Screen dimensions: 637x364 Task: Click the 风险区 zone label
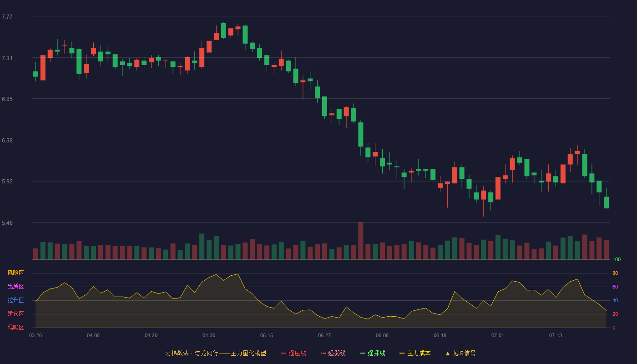pyautogui.click(x=15, y=273)
